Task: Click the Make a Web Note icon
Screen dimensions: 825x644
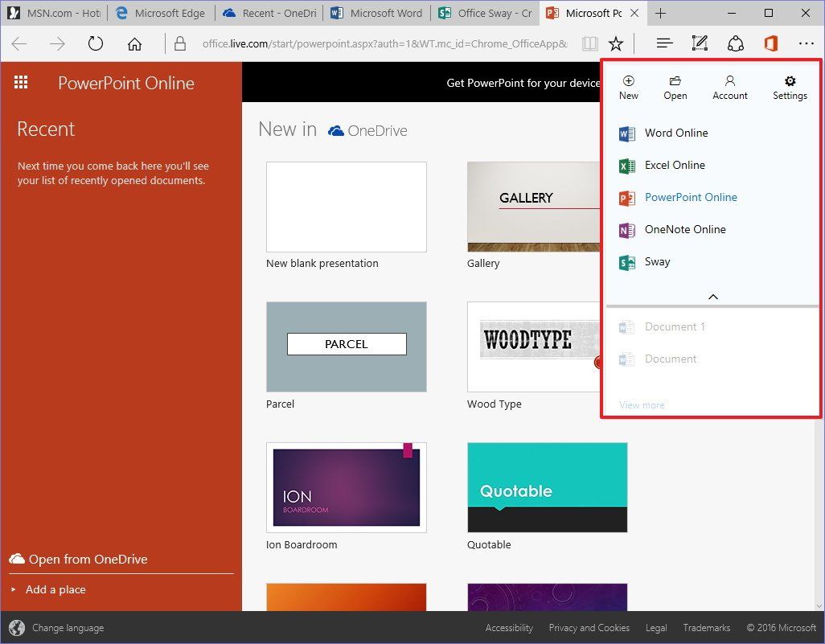Action: (699, 43)
